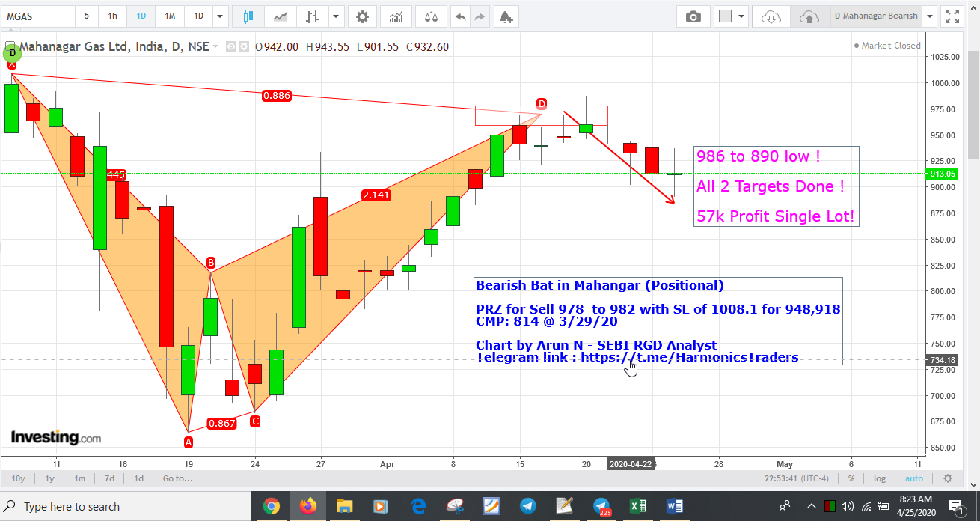Open the Investing.com logo link
The width and height of the screenshot is (980, 521).
click(56, 436)
